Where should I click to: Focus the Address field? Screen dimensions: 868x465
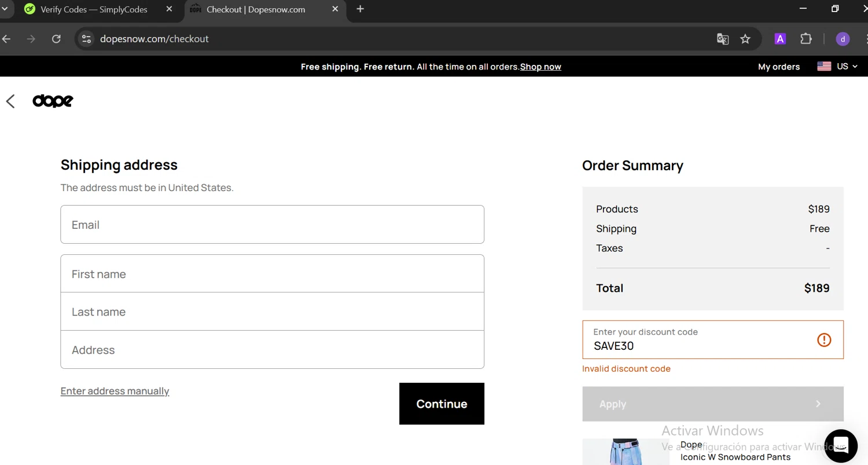coord(272,350)
